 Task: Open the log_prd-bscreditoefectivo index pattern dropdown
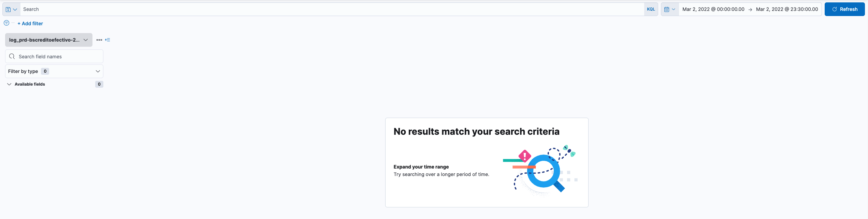48,40
